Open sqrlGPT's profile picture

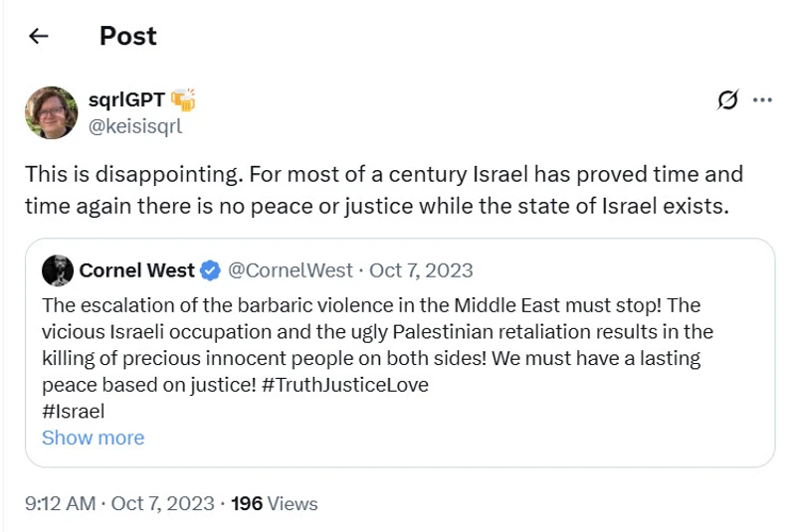pos(52,112)
